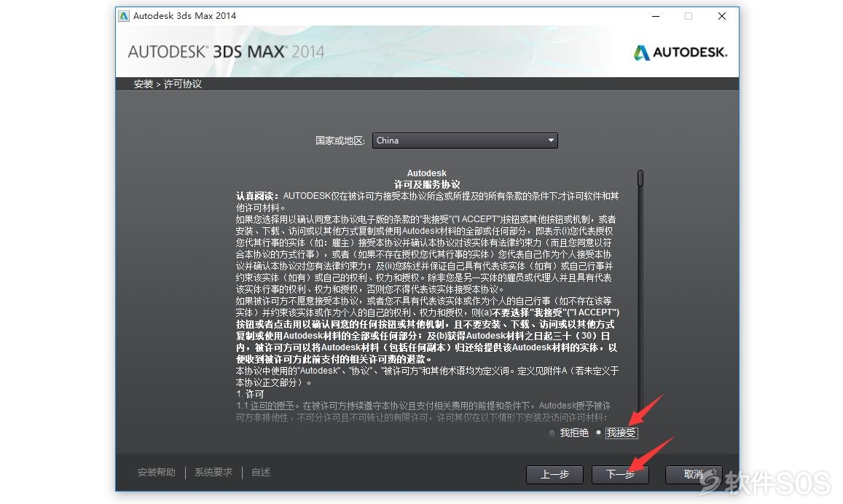
Task: Click the 1. 许可 section heading
Action: (250, 394)
